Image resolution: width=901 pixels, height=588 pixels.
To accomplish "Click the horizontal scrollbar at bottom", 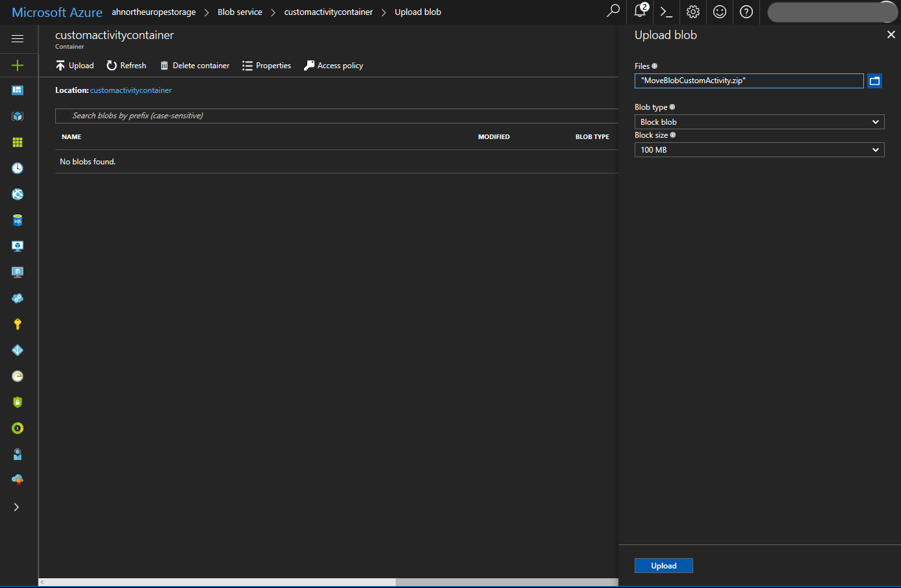I will pos(218,582).
